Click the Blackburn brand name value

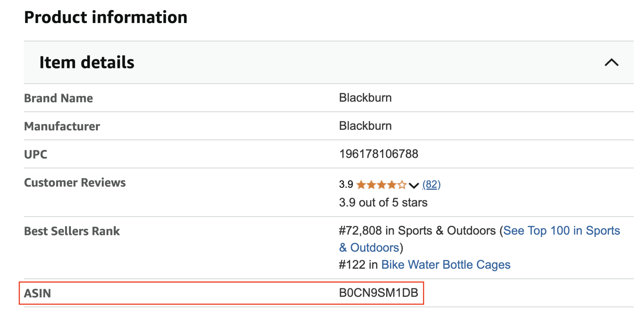pyautogui.click(x=365, y=98)
